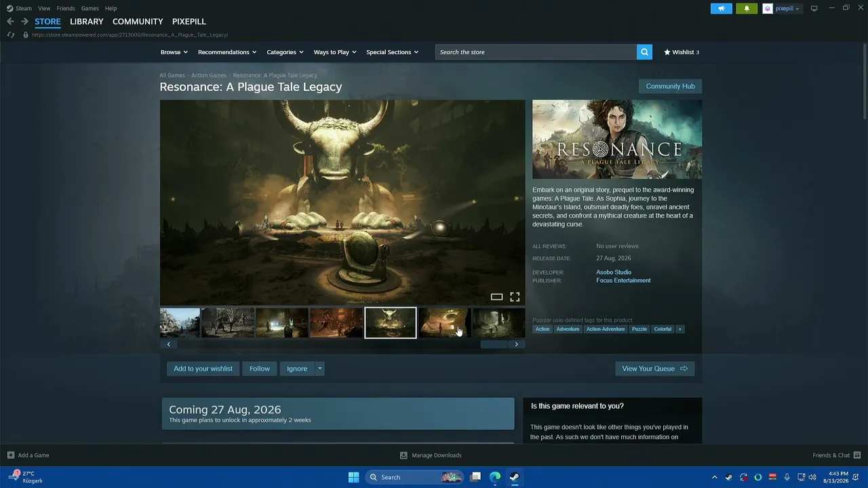Viewport: 868px width, 488px height.
Task: Switch to the LIBRARY tab
Action: pos(87,22)
